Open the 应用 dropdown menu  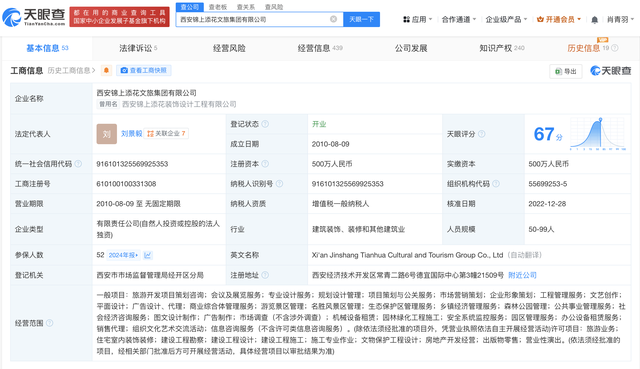pos(417,19)
